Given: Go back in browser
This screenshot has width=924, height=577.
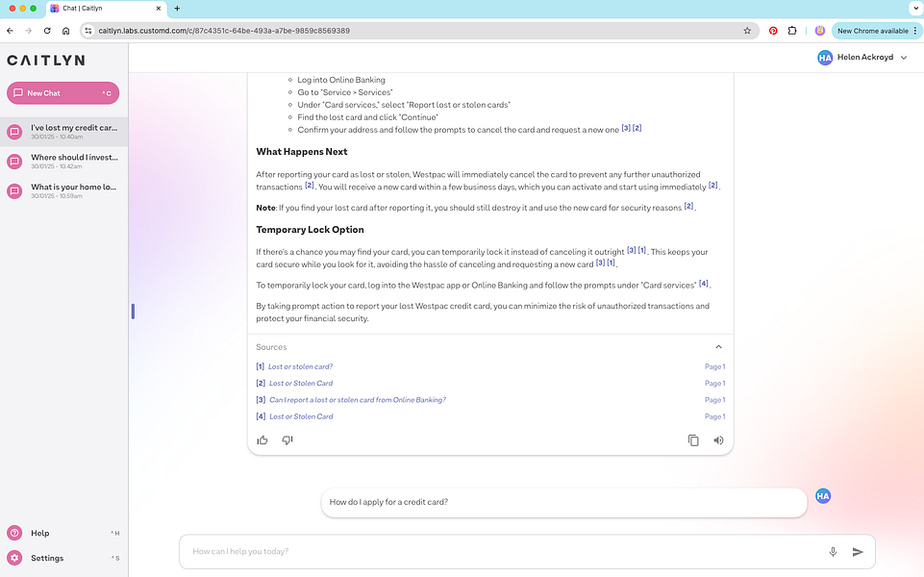Looking at the screenshot, I should 10,31.
